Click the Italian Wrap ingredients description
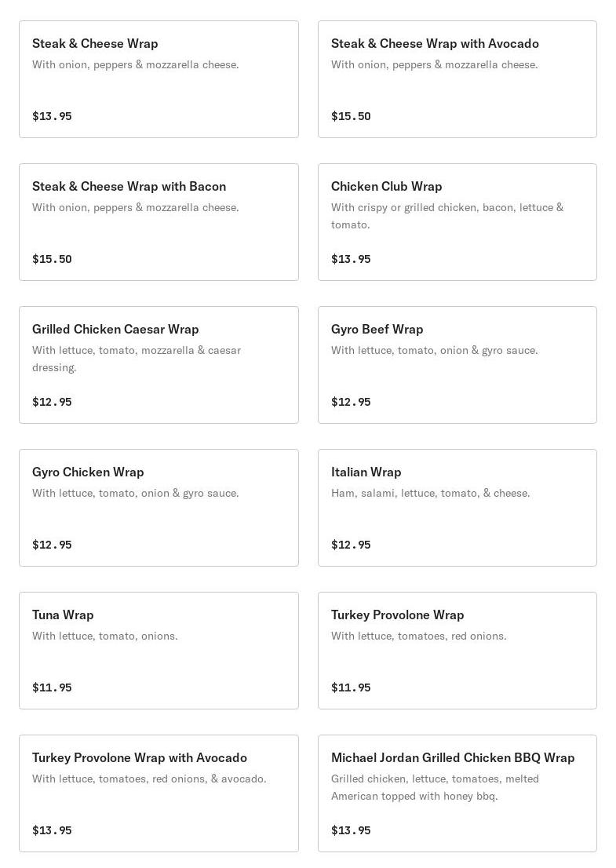The image size is (616, 868). pyautogui.click(x=431, y=493)
